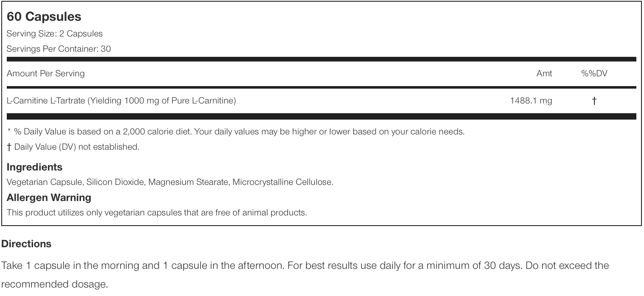Click the "Amount Per Serving" label

tap(46, 73)
